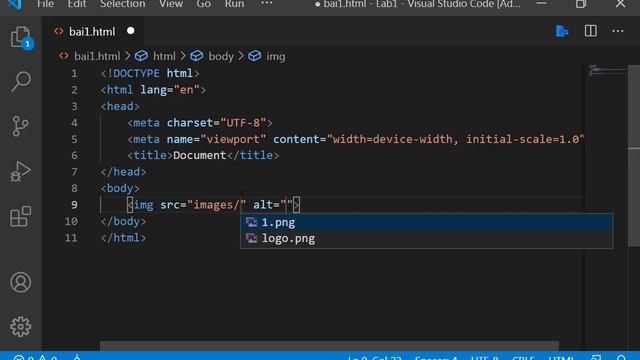Open the menu bar overflow ellipsis
The image size is (640, 360).
(x=267, y=3)
